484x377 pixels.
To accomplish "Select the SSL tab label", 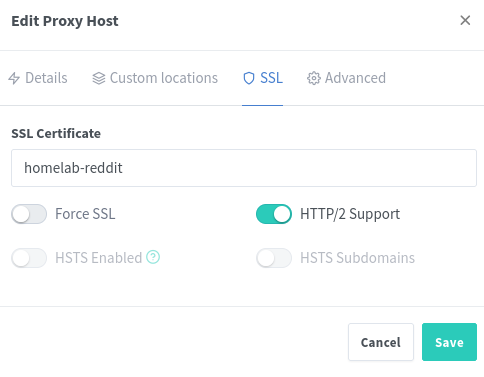I will click(271, 78).
